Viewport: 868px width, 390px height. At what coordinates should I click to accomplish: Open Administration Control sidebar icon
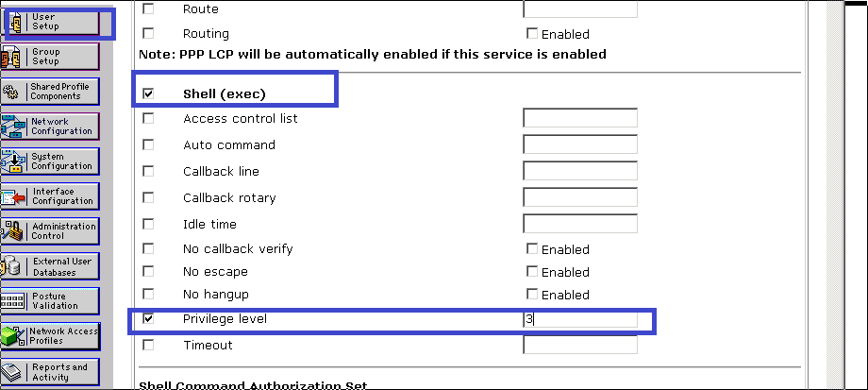coord(50,231)
